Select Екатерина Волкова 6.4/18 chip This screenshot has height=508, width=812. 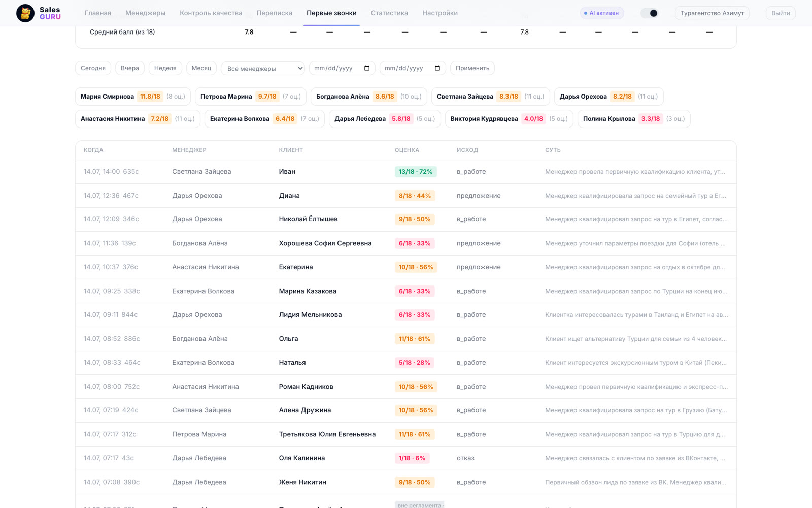(264, 119)
